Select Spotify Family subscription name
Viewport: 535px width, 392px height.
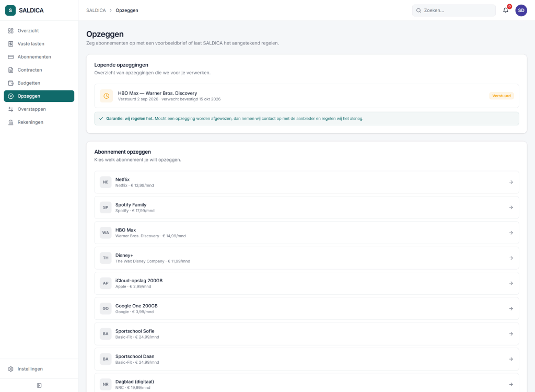click(x=131, y=205)
